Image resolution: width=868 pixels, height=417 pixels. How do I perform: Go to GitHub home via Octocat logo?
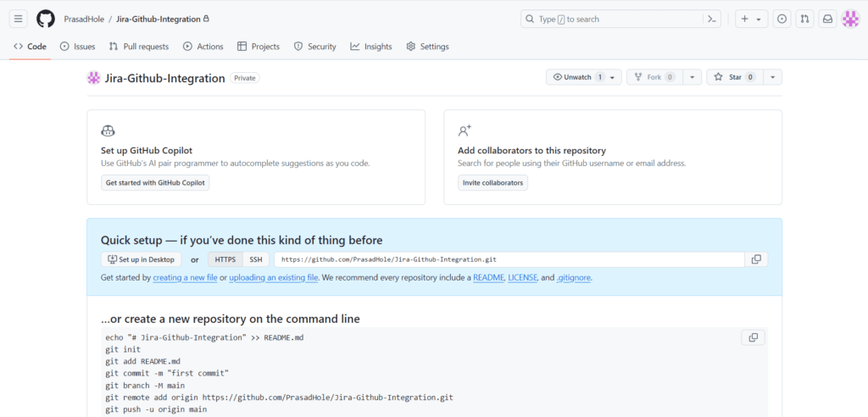pos(46,19)
